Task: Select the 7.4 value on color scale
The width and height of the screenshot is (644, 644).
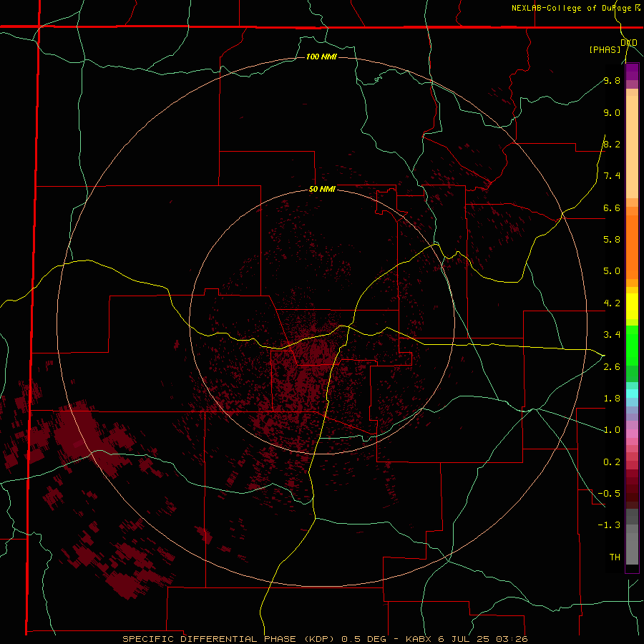Action: pos(612,176)
